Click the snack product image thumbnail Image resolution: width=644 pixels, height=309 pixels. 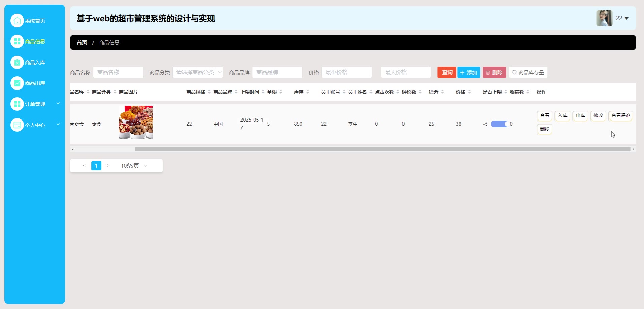136,123
